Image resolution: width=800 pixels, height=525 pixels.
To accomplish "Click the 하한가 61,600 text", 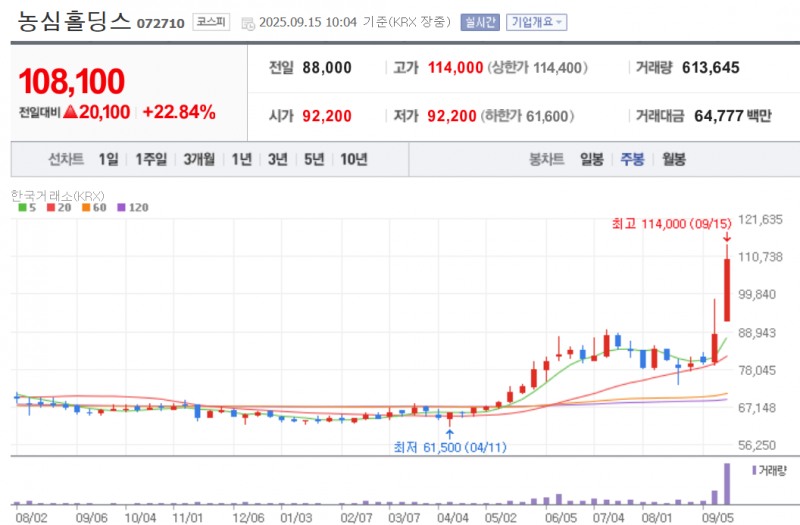I will pos(527,116).
